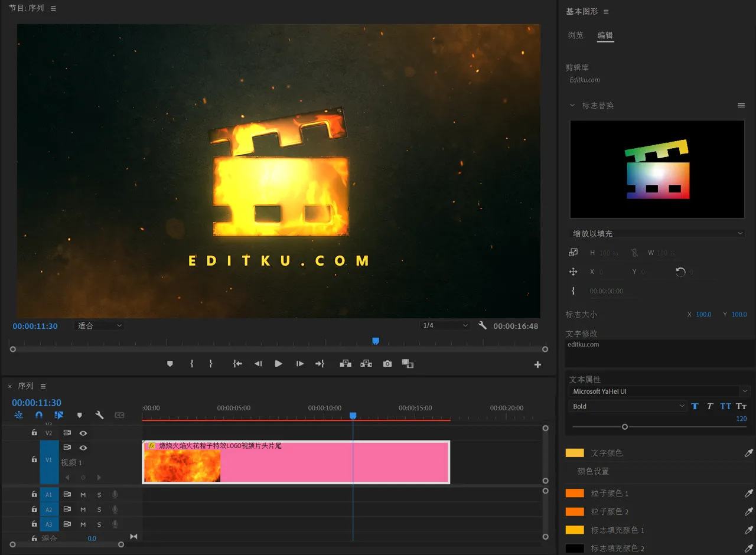The height and width of the screenshot is (555, 756).
Task: Enable faux italic text style
Action: pyautogui.click(x=710, y=406)
